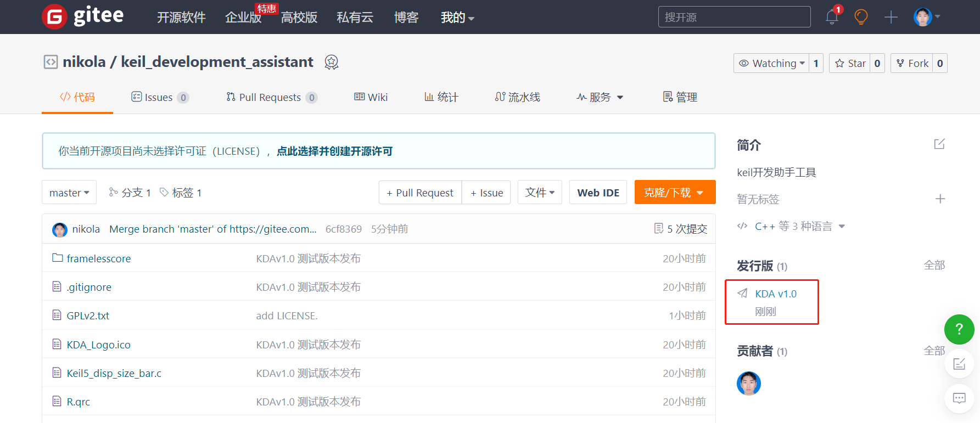Click the file icon next to GPLv2.txt

tap(57, 315)
